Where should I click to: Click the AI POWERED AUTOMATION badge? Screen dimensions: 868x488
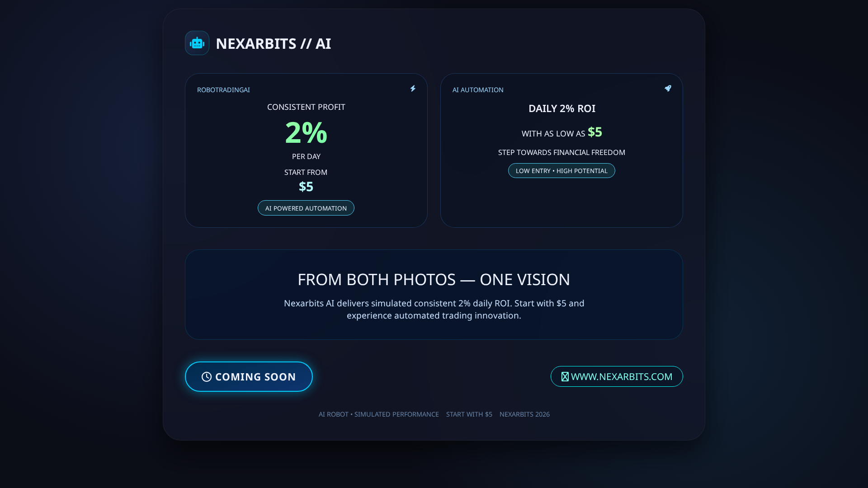click(x=306, y=208)
